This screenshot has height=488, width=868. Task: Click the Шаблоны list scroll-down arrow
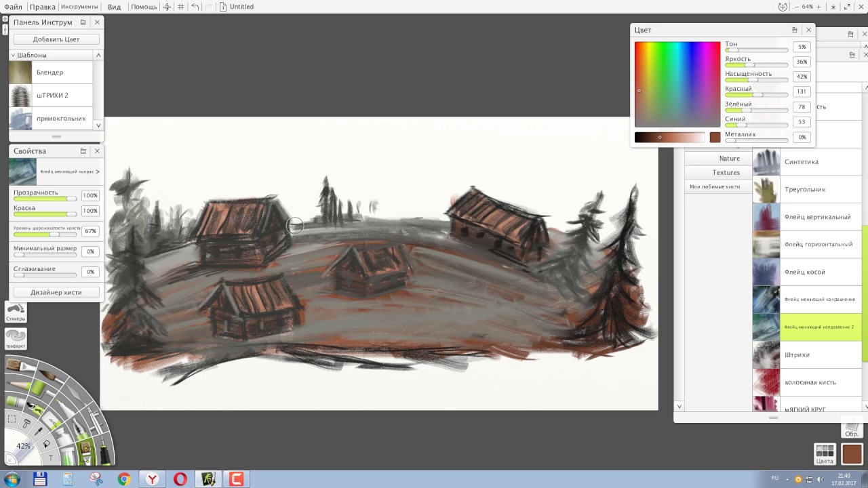(98, 125)
